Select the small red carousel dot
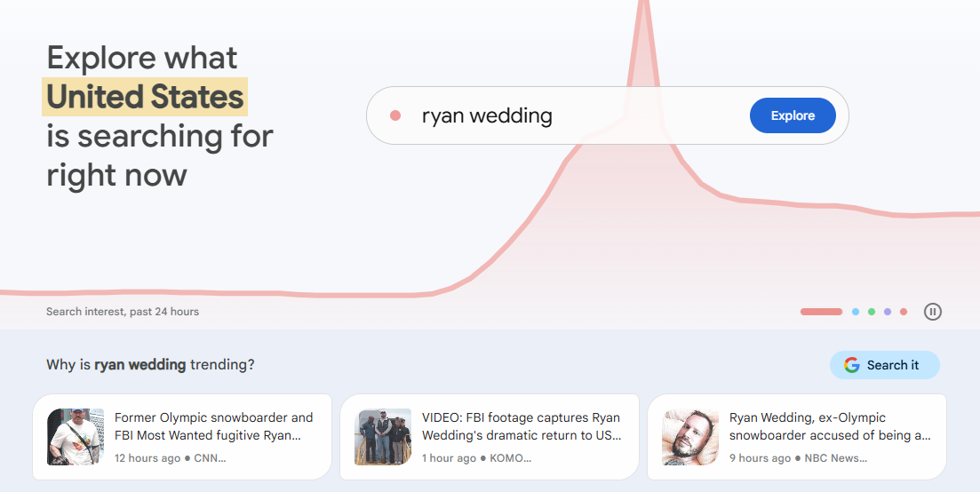This screenshot has width=980, height=492. click(903, 312)
